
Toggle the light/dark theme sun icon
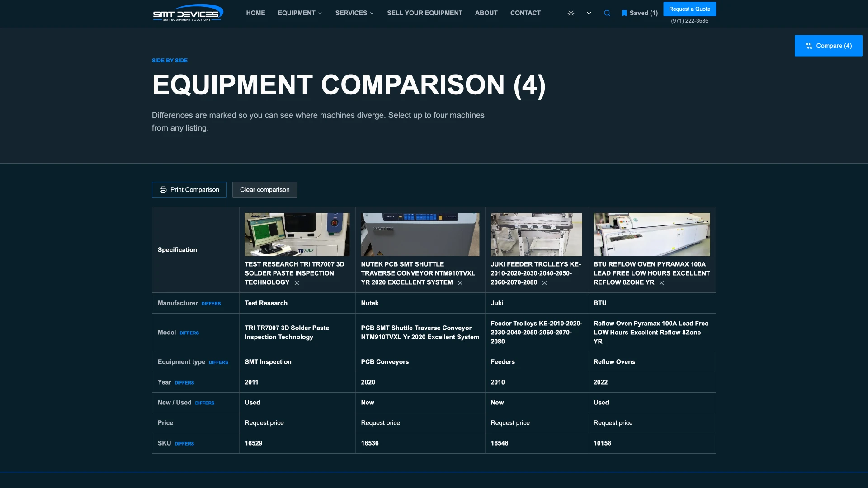pyautogui.click(x=571, y=13)
